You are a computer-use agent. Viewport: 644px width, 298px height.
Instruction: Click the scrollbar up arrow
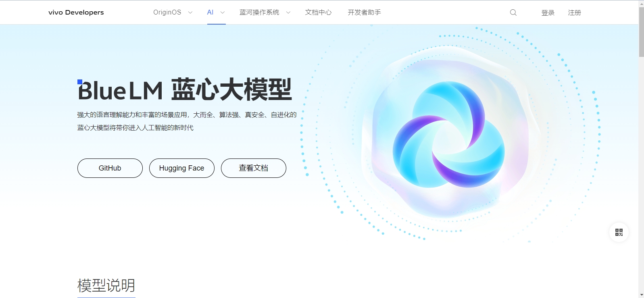(x=641, y=4)
